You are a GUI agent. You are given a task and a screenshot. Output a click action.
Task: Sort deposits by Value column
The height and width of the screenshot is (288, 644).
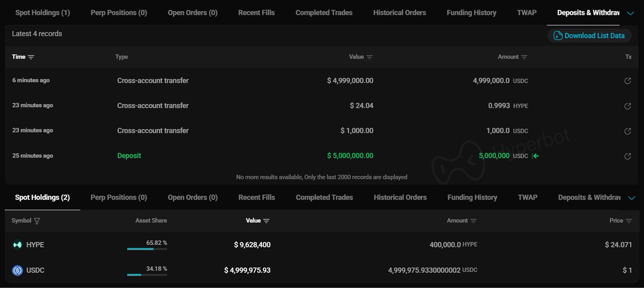click(x=370, y=57)
